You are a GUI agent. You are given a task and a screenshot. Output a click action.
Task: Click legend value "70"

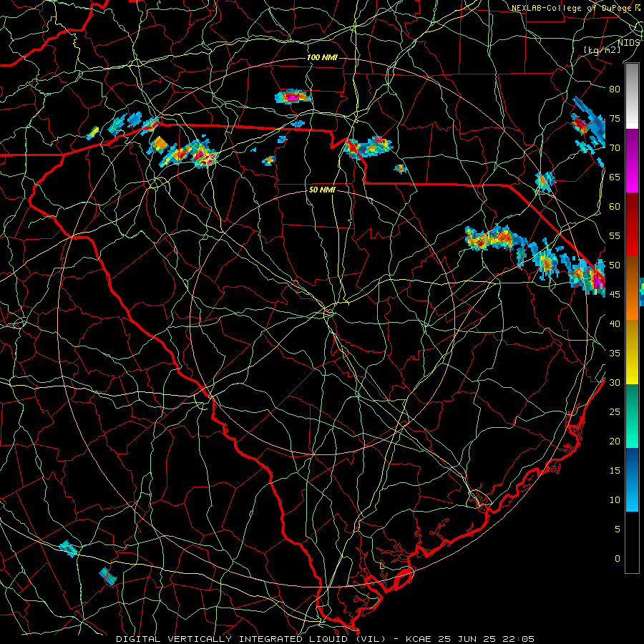[x=615, y=148]
